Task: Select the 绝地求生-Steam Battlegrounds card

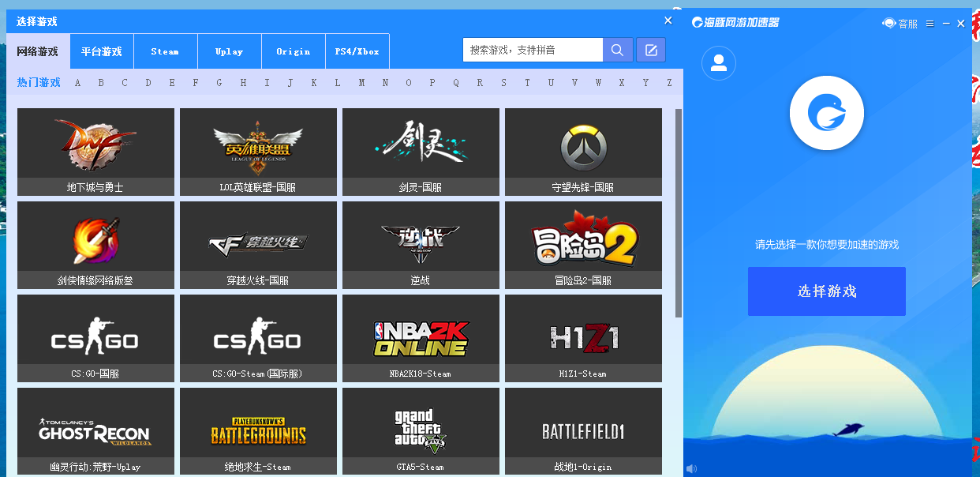Action: tap(258, 431)
